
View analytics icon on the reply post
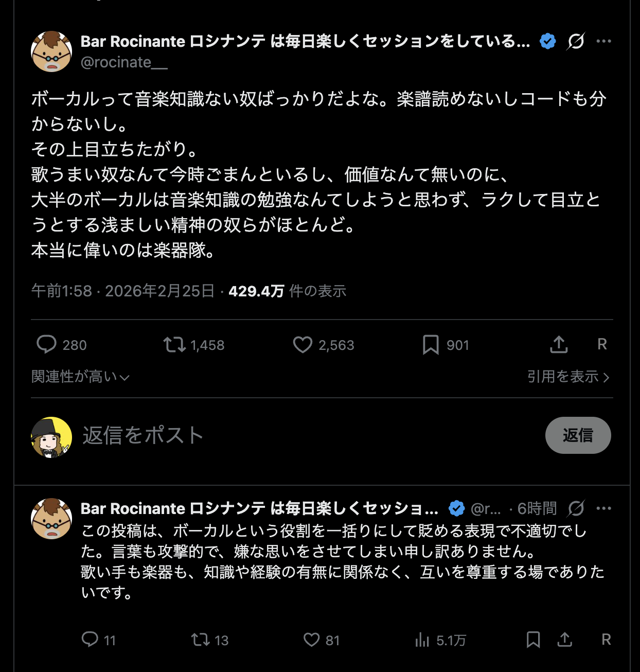pos(422,640)
